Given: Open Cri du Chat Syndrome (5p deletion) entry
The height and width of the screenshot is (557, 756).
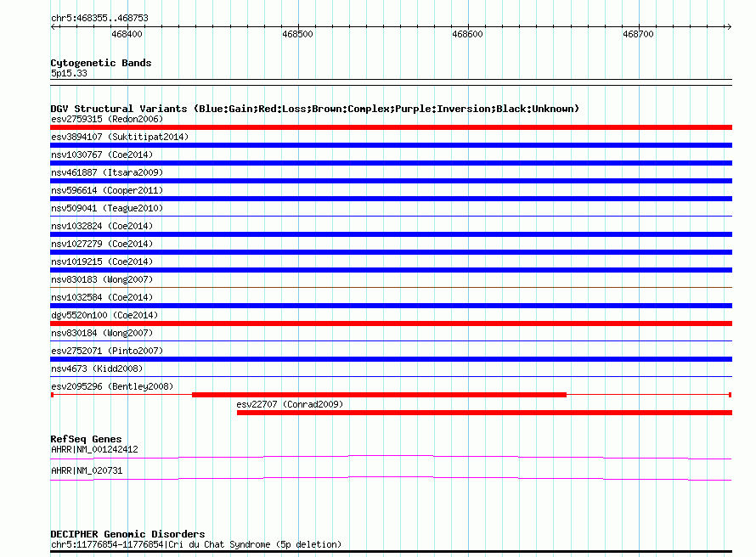Looking at the screenshot, I should coord(196,544).
